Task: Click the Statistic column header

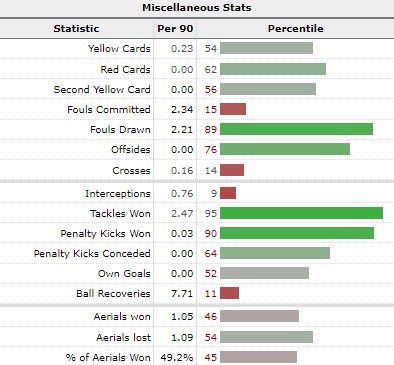Action: (x=76, y=28)
